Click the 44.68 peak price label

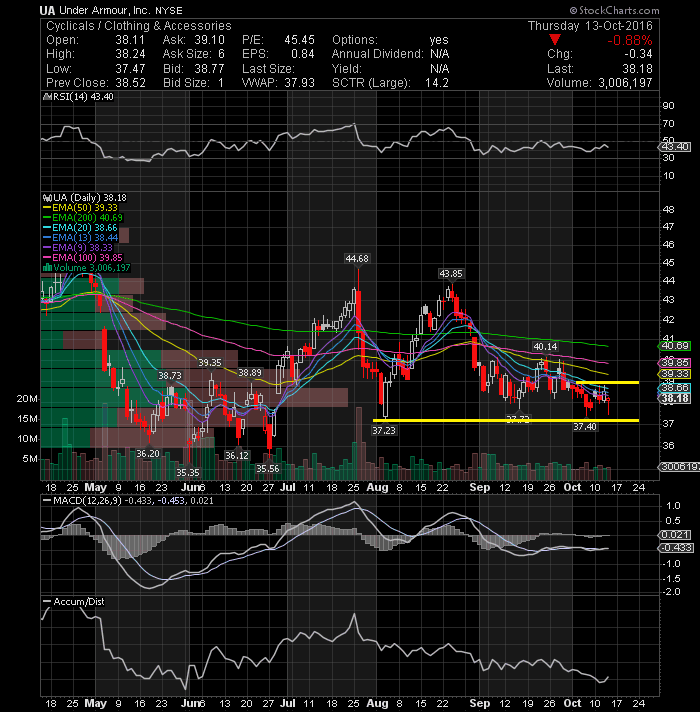(357, 258)
